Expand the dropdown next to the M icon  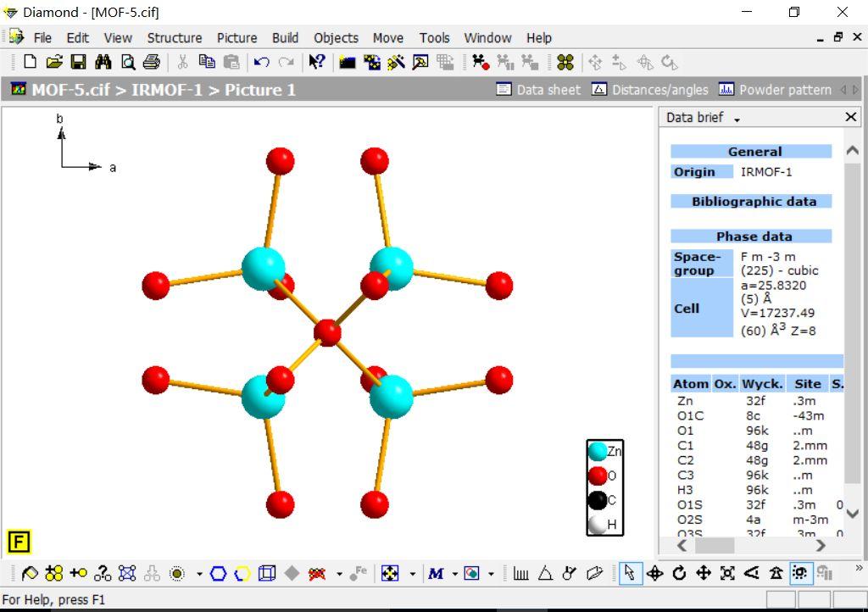(454, 574)
